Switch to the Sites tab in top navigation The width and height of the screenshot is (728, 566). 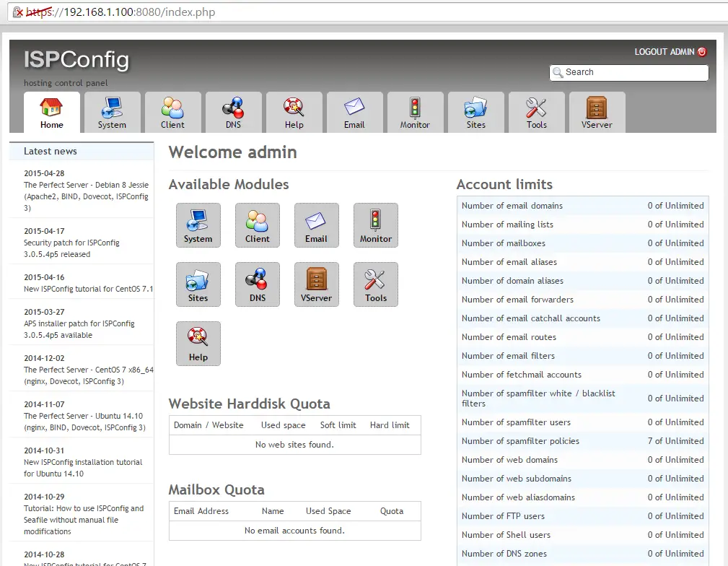pos(476,113)
